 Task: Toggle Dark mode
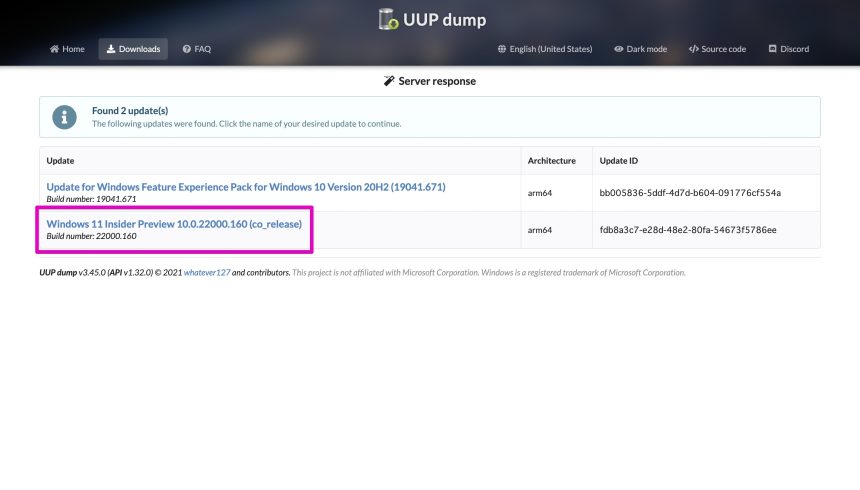point(641,49)
